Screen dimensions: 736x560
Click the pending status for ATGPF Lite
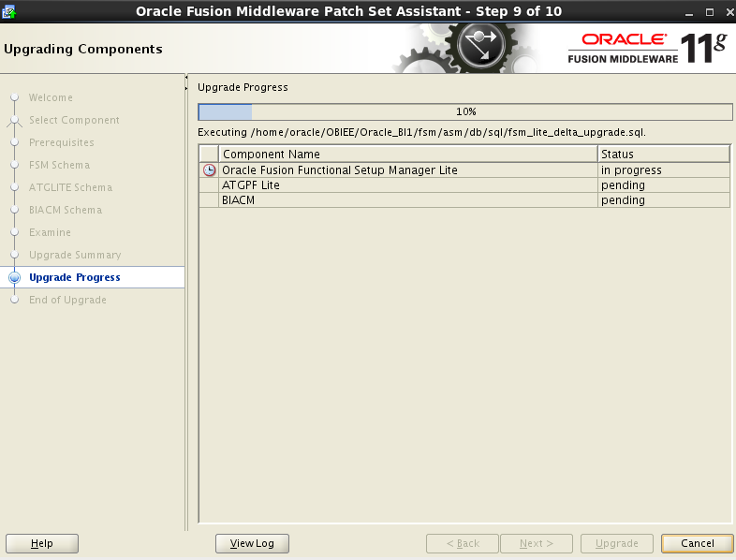tap(664, 184)
